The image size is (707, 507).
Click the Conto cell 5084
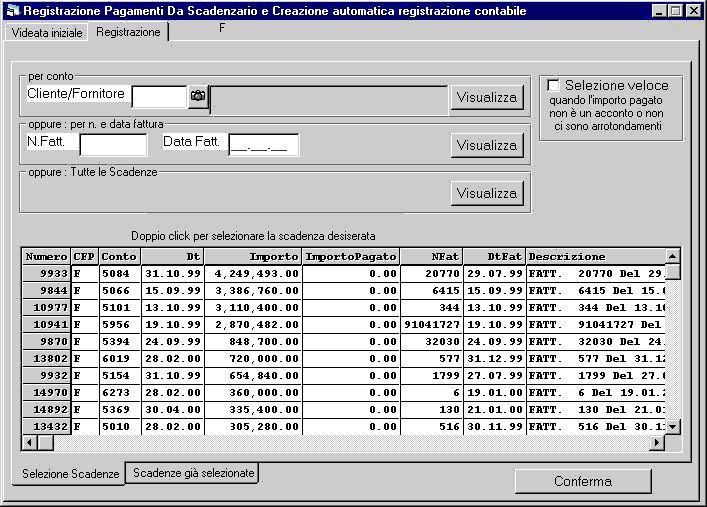(x=120, y=273)
